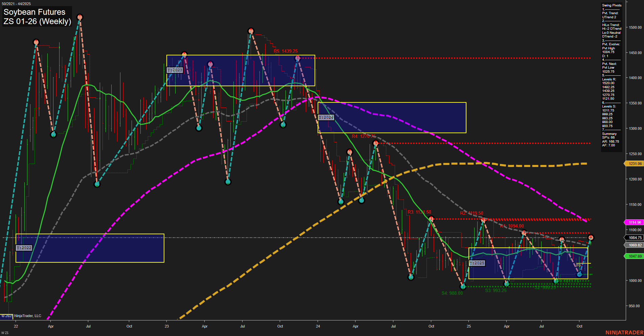Click the red pivot marker above R4 1270.75
The height and width of the screenshot is (336, 644).
[375, 143]
